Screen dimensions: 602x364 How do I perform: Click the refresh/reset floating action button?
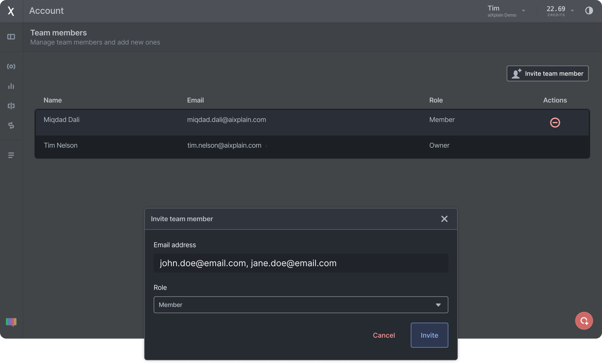click(584, 320)
